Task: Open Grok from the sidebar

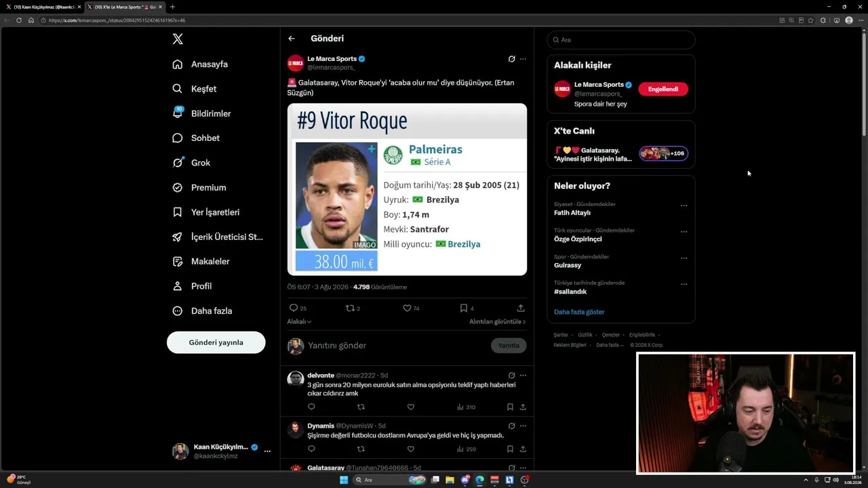Action: pos(191,163)
